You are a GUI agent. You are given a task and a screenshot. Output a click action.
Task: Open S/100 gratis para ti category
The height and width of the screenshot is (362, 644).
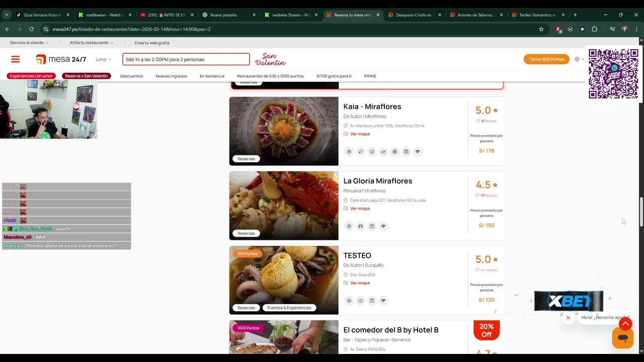tap(334, 76)
